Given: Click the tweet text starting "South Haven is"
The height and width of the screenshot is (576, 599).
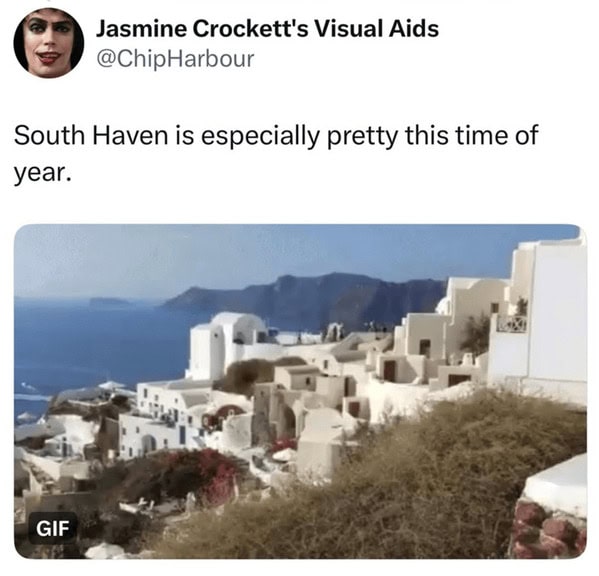Looking at the screenshot, I should coord(276,153).
